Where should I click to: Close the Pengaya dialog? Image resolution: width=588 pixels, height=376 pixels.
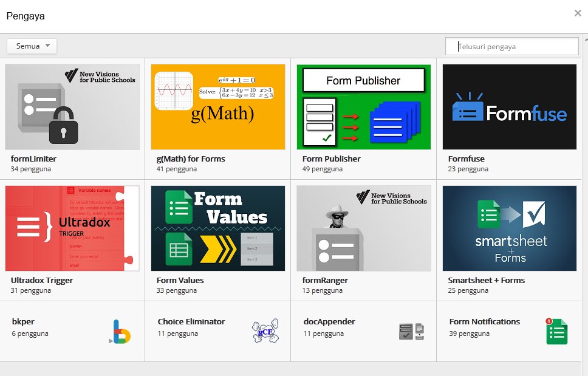[x=578, y=13]
